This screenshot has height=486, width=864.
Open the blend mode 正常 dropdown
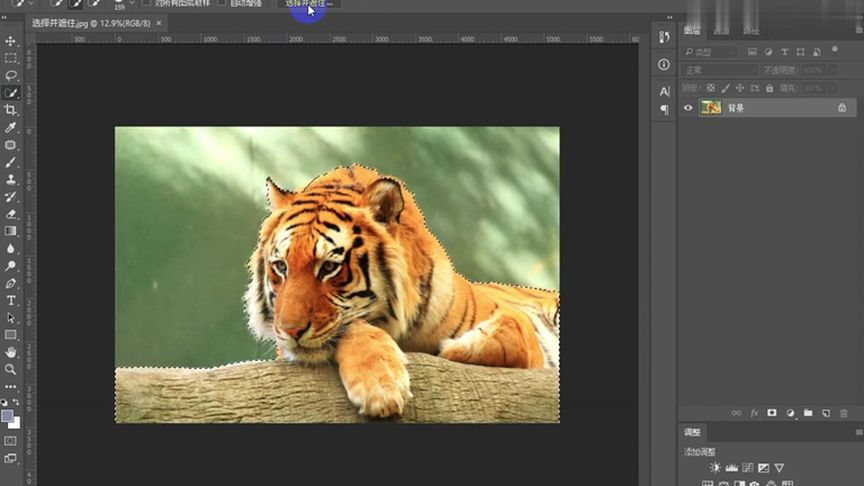point(718,70)
